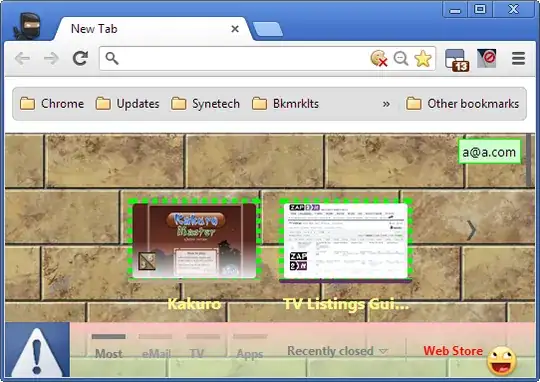Reload the page
Image resolution: width=540 pixels, height=382 pixels.
[x=81, y=58]
